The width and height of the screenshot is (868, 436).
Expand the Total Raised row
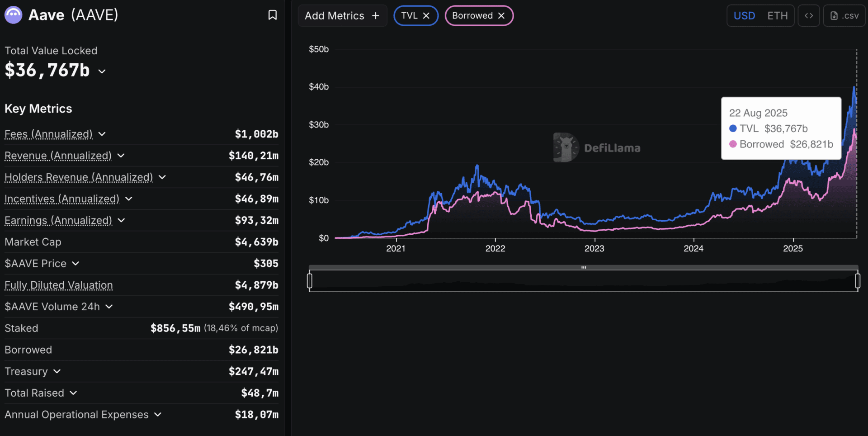(x=73, y=393)
